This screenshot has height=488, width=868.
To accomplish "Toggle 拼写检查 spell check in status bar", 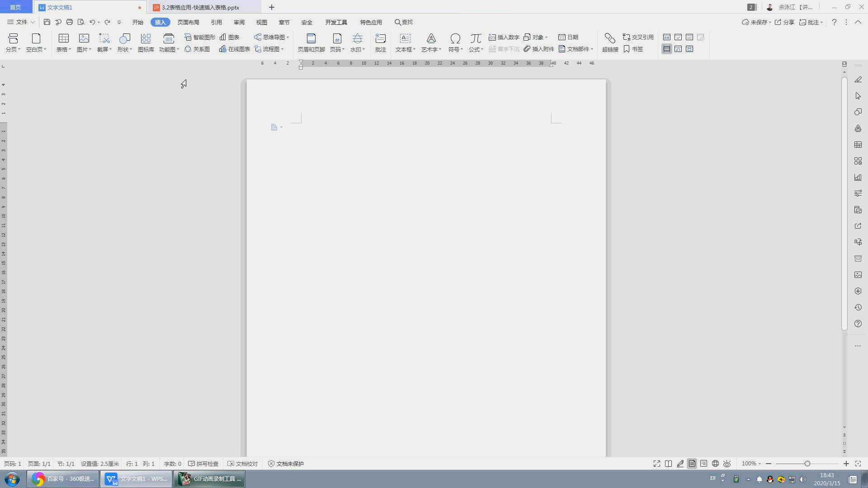I will (203, 464).
